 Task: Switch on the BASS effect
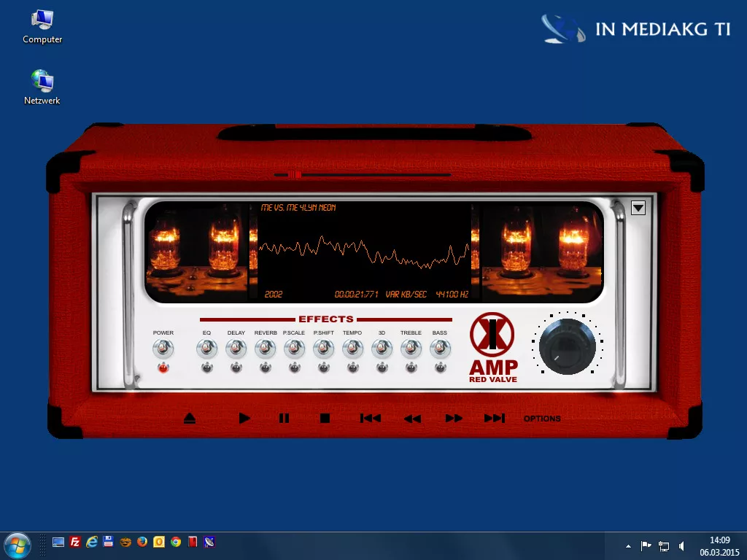pyautogui.click(x=439, y=350)
